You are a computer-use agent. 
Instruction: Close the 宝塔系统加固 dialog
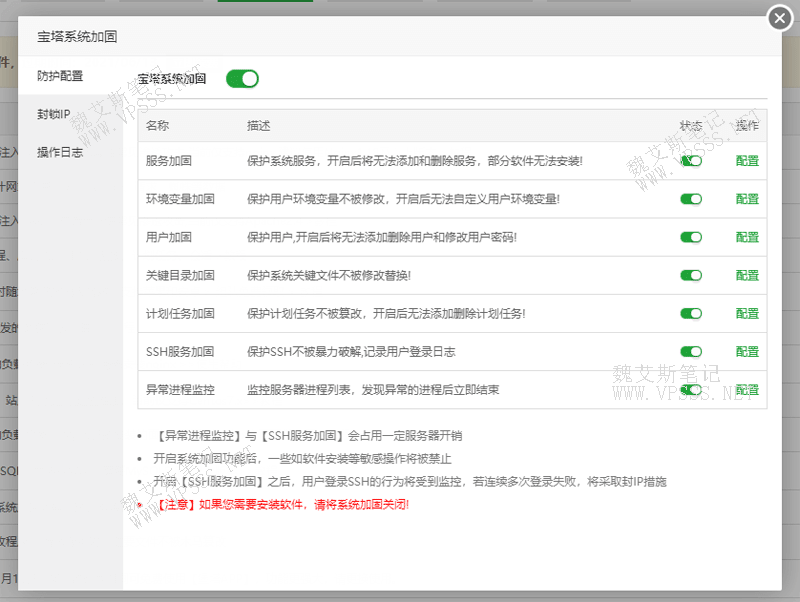(780, 19)
